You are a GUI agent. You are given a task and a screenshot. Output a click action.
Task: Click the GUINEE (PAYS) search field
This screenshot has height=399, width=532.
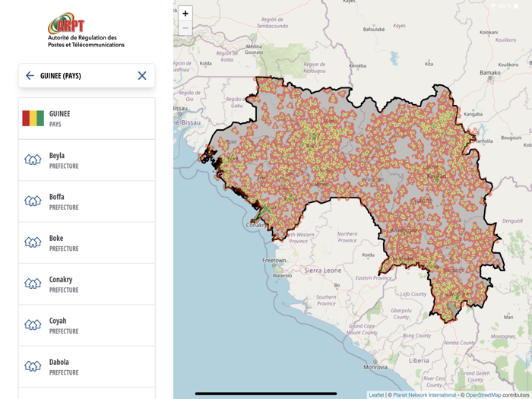point(85,76)
